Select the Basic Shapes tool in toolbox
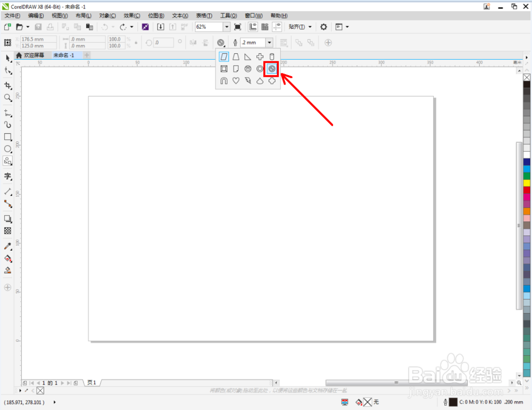Screen dimensions: 532x410 (8, 161)
